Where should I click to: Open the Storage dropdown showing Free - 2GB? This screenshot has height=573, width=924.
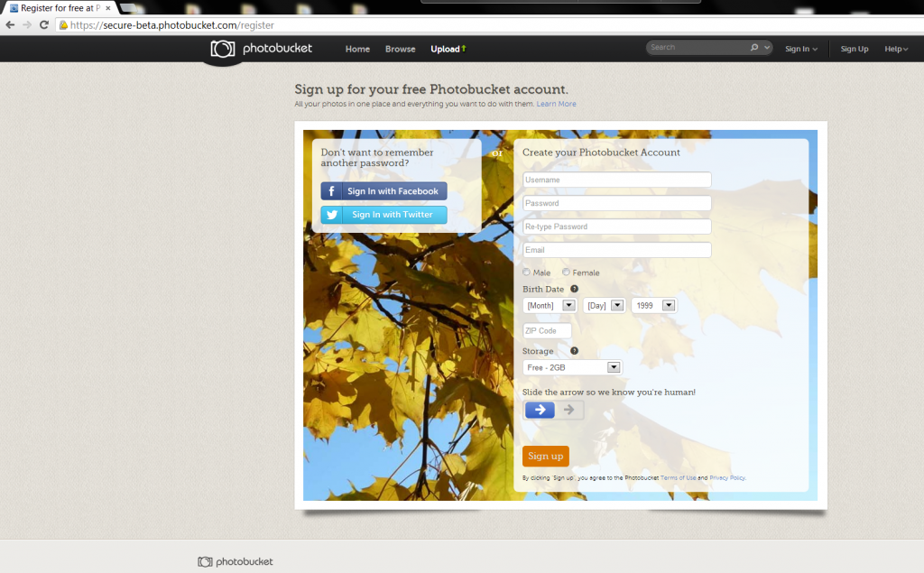click(571, 367)
